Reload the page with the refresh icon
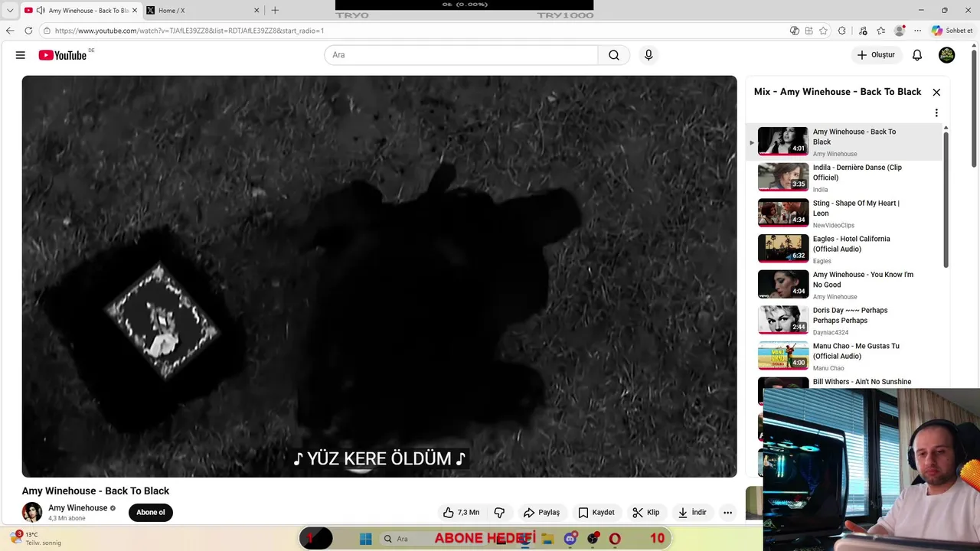The image size is (980, 551). 28,31
